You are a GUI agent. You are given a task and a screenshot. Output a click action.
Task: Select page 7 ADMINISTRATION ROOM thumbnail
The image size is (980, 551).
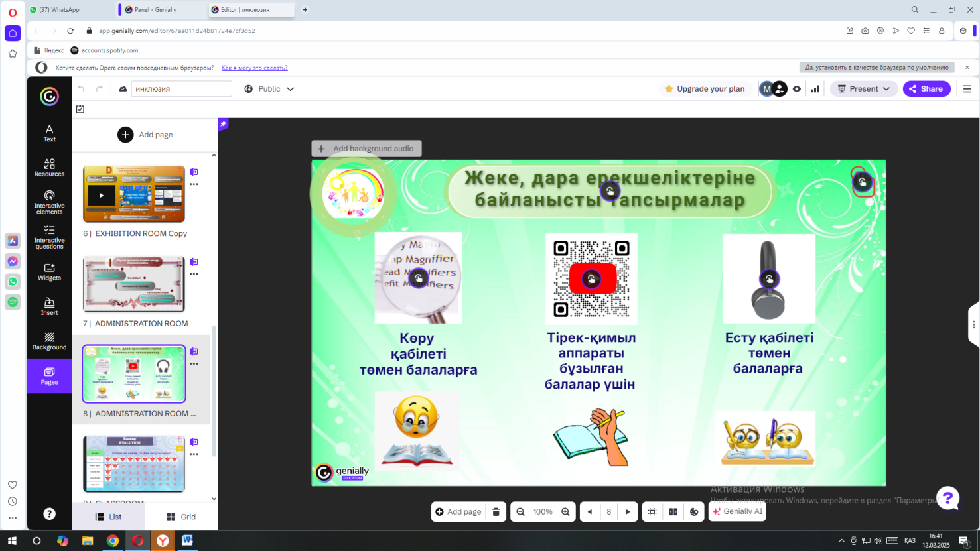pyautogui.click(x=134, y=284)
